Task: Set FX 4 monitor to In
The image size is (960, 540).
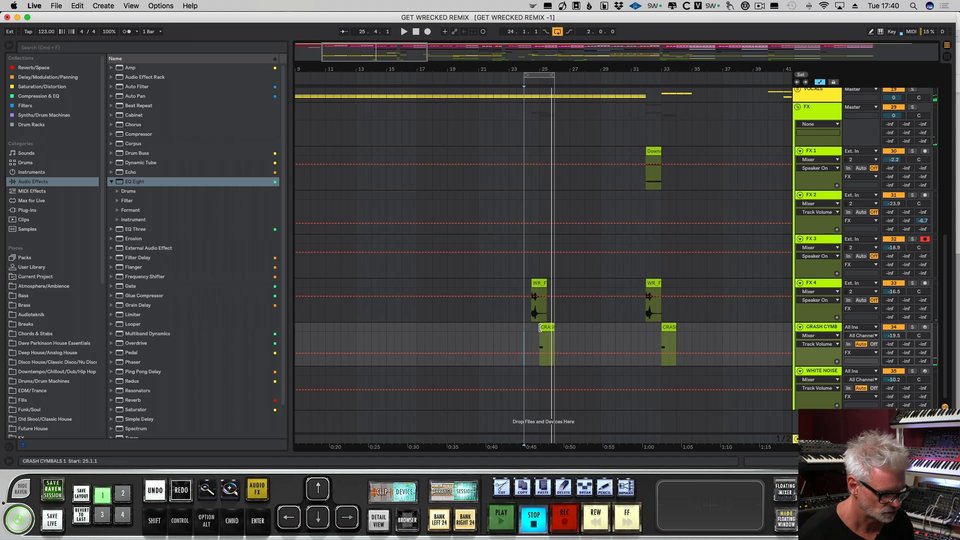Action: 849,300
